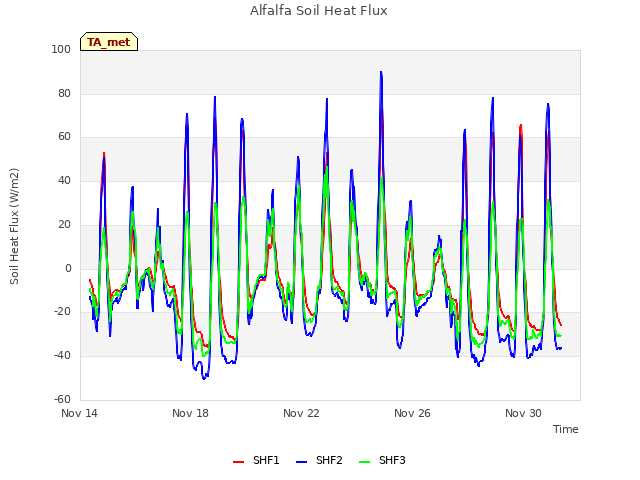Screen dimensions: 640x480
Task: Click the blue SHF2 legend color marker
Action: [301, 462]
